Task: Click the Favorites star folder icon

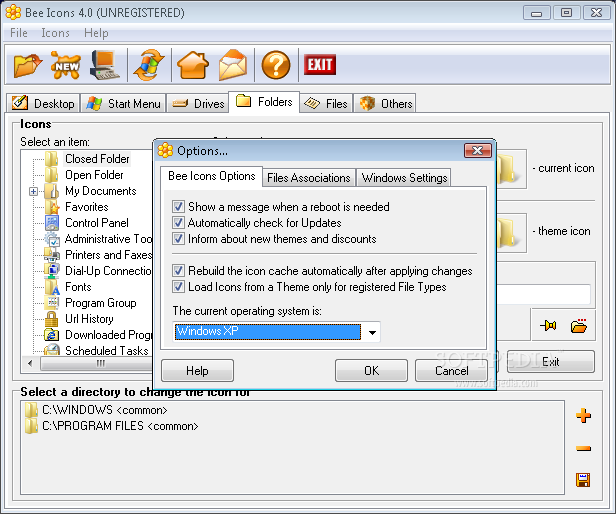Action: click(52, 207)
